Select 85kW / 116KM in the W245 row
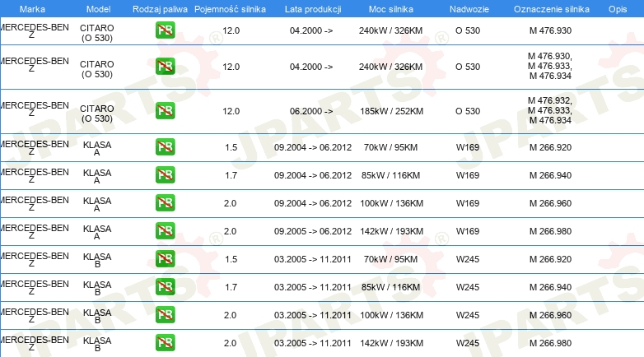644x357 pixels. tap(390, 287)
